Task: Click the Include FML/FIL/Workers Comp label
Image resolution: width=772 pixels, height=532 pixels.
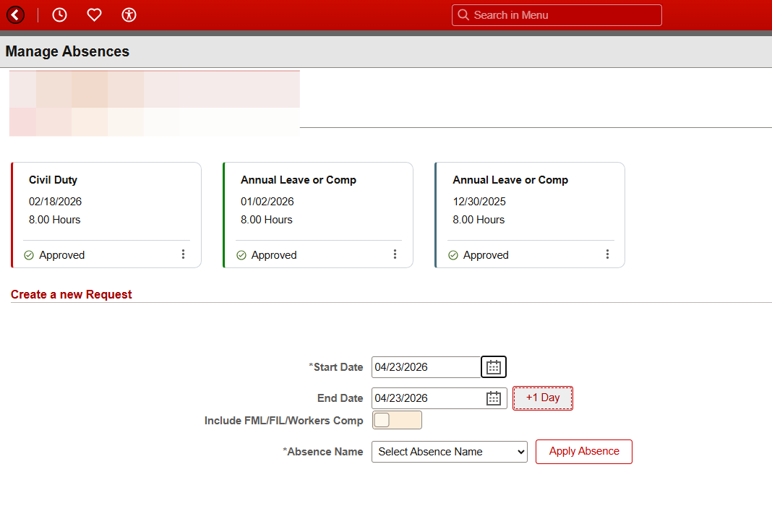Action: click(283, 421)
